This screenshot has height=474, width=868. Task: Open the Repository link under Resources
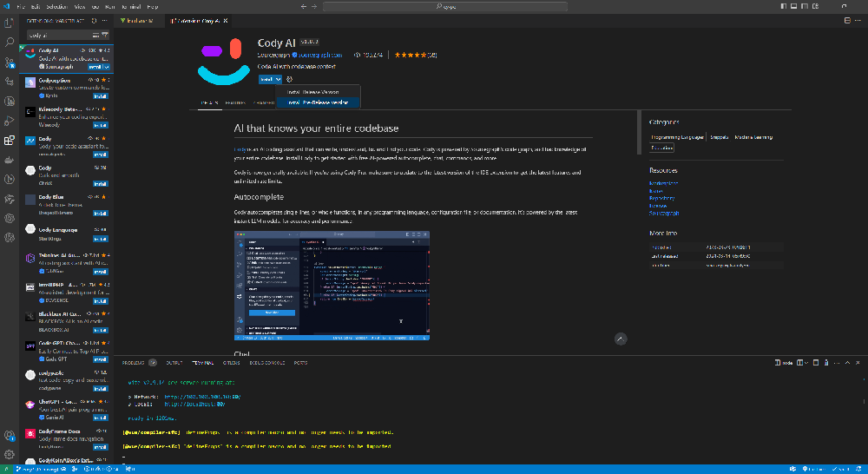661,198
